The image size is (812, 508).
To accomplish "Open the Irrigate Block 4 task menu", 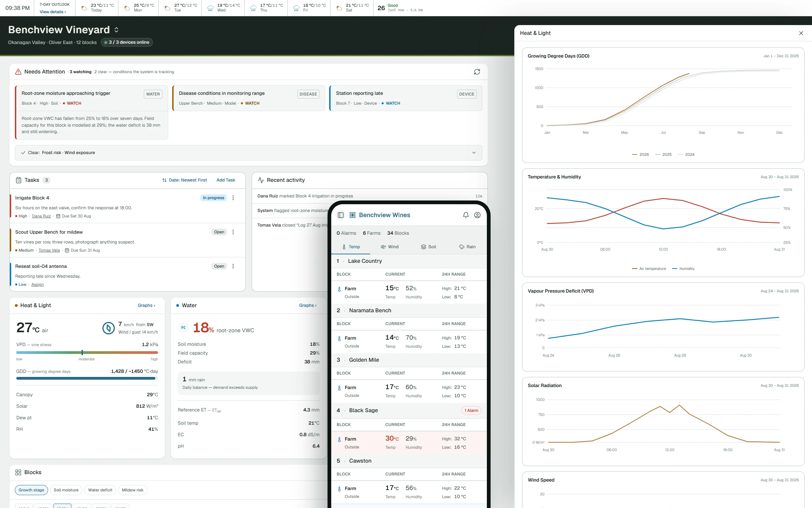I will pyautogui.click(x=233, y=198).
